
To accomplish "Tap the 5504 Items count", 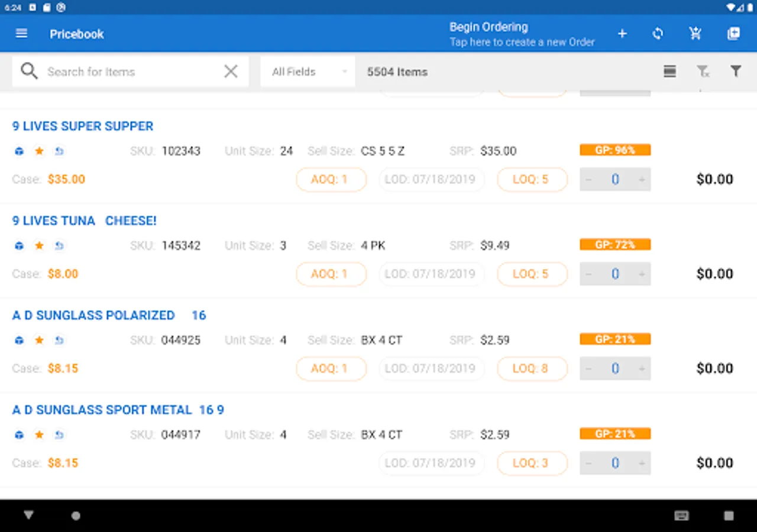I will point(397,72).
